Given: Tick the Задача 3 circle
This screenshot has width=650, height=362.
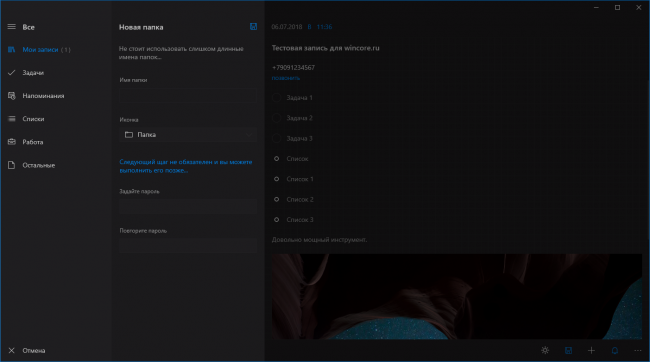Looking at the screenshot, I should [x=276, y=138].
